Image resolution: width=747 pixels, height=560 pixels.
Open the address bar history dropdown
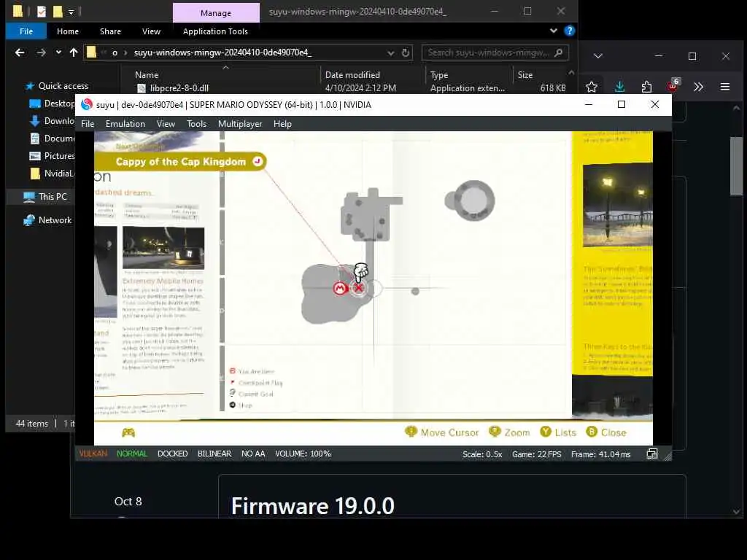(391, 52)
